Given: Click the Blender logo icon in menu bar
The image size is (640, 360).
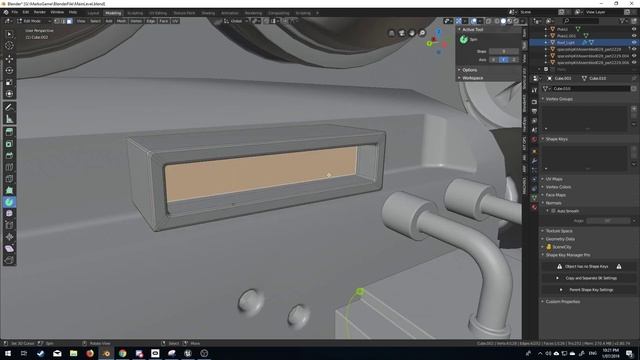Looking at the screenshot, I should click(6, 12).
